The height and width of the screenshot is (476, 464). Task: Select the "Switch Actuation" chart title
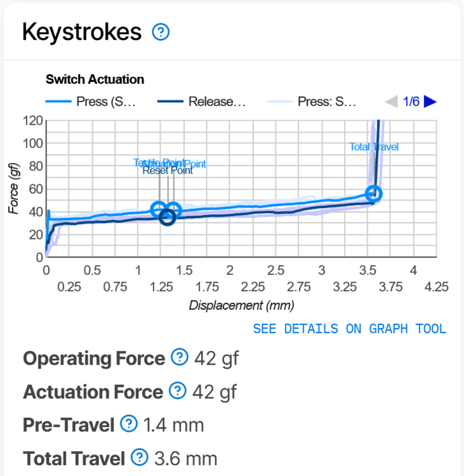[95, 79]
